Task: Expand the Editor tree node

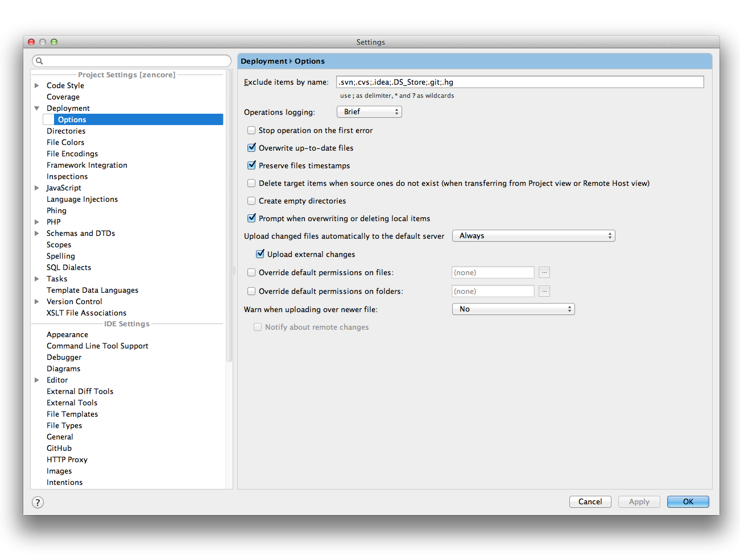Action: pos(37,380)
